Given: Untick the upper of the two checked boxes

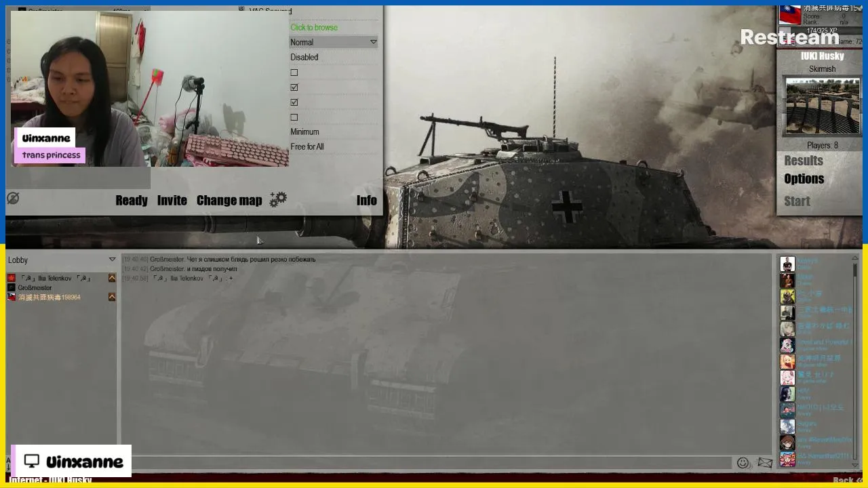Looking at the screenshot, I should tap(294, 87).
